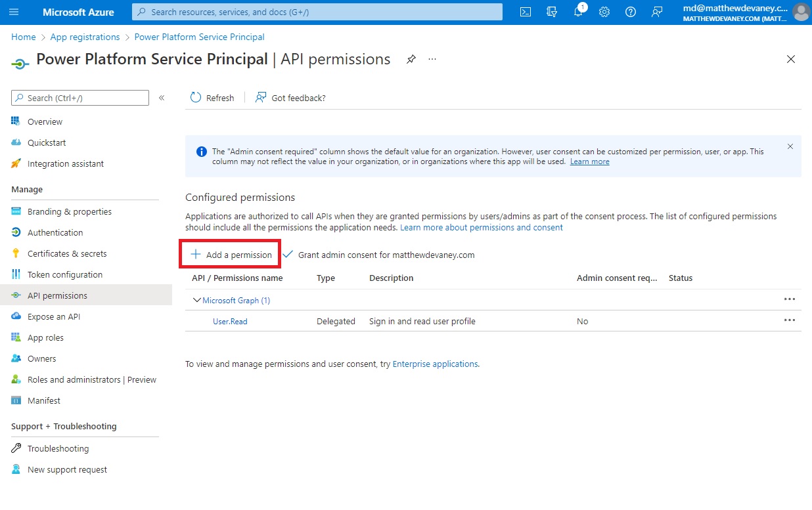This screenshot has height=510, width=812.
Task: Open the Enterprise applications link
Action: point(435,364)
